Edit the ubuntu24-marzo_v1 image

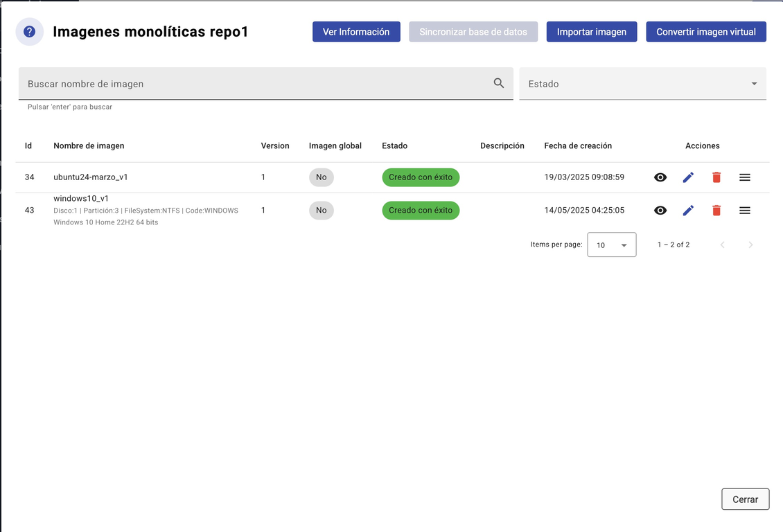[x=688, y=177]
